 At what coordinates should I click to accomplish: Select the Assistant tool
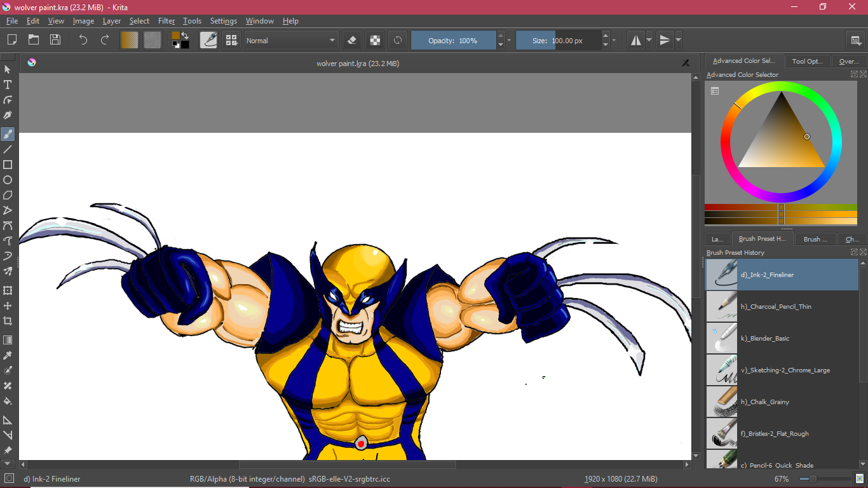[8, 420]
